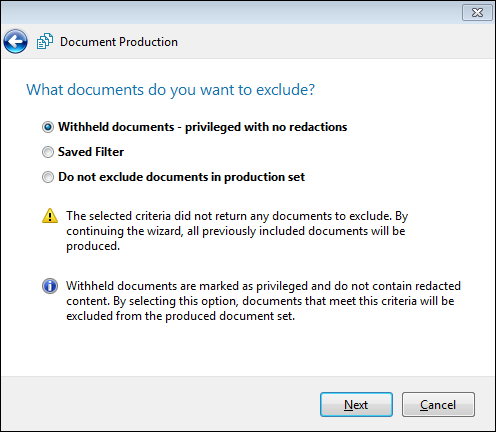496x432 pixels.
Task: Click the warning message about selected criteria
Action: [x=237, y=231]
